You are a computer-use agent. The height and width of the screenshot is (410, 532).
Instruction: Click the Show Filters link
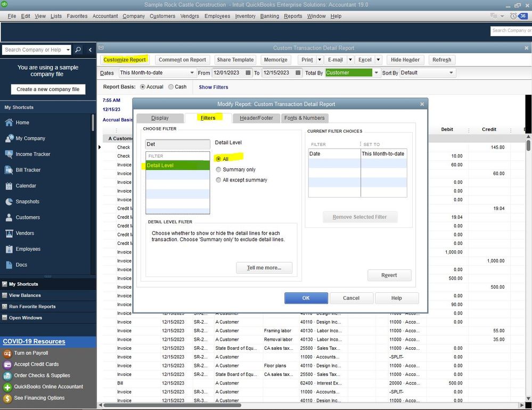[x=214, y=87]
